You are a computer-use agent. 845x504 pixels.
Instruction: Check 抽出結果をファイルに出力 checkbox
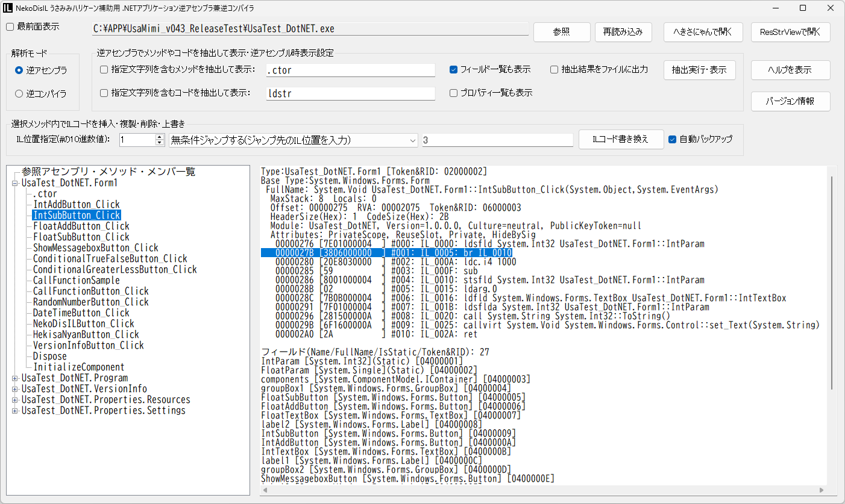pos(554,69)
